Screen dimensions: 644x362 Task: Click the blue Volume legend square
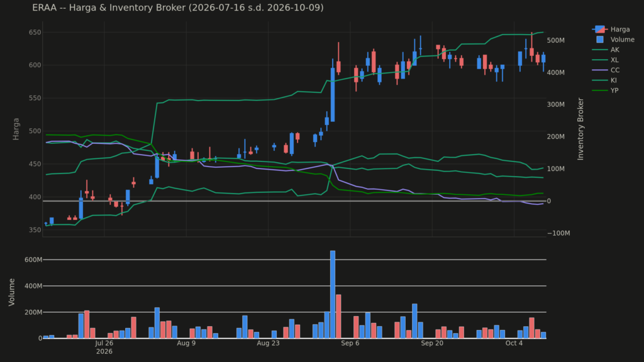pos(600,40)
